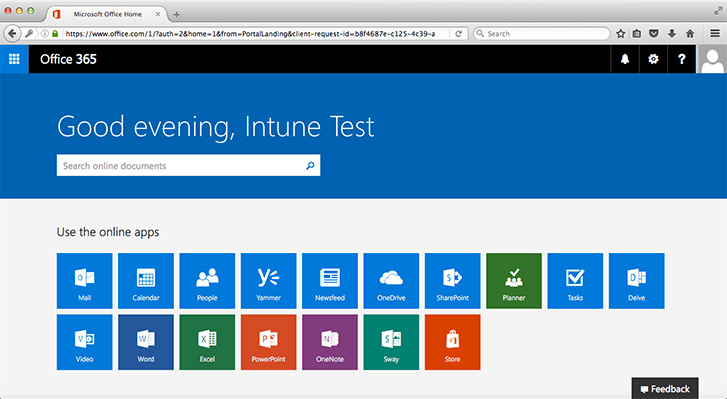Image resolution: width=727 pixels, height=399 pixels.
Task: Open the green Planner tile
Action: click(x=514, y=281)
